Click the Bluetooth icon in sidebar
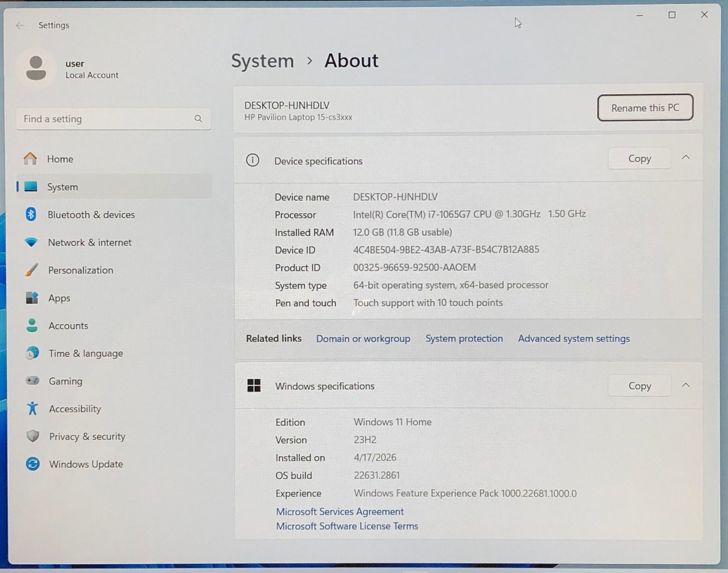The height and width of the screenshot is (573, 728). (31, 214)
